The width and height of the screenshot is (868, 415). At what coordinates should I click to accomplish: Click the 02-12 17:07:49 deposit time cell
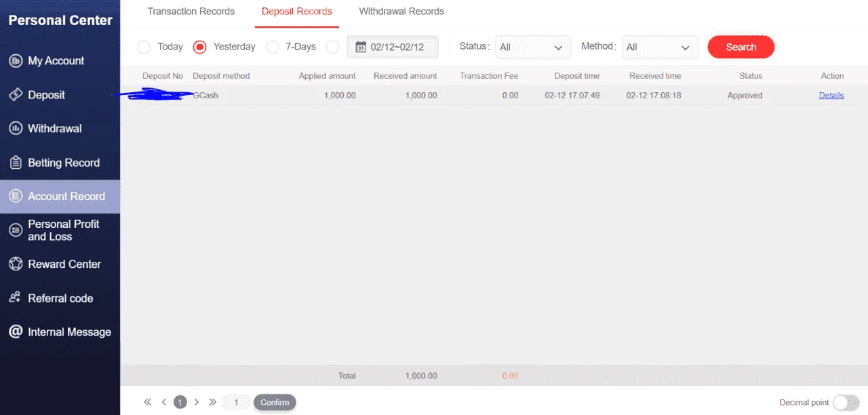pos(572,96)
